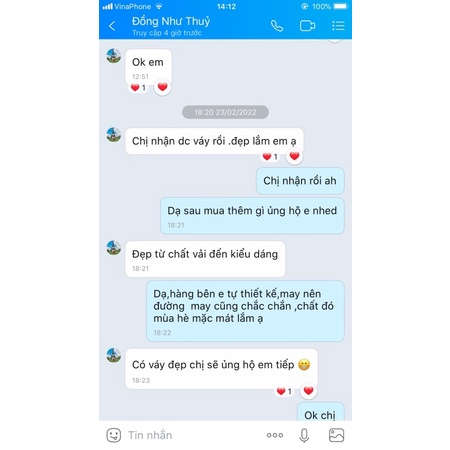This screenshot has width=450, height=450.
Task: Toggle heart reaction on 'Có váy đẹp' message
Action: (x=308, y=391)
